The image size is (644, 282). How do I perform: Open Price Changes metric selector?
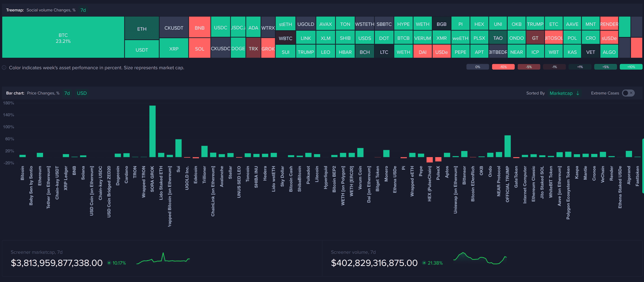click(43, 93)
